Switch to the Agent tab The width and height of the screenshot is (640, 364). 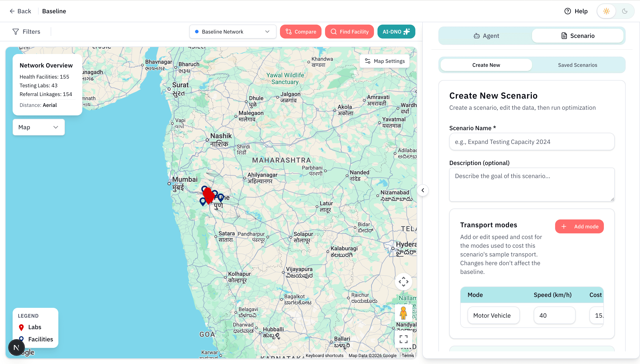[x=486, y=36]
